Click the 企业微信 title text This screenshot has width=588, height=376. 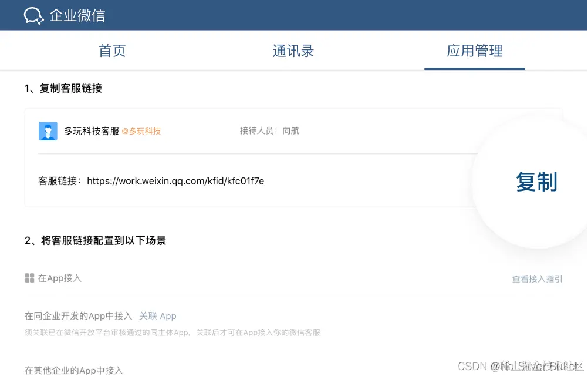coord(77,16)
